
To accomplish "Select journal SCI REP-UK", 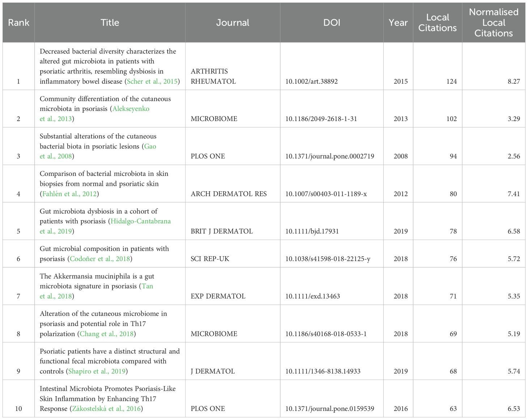I will click(210, 259).
